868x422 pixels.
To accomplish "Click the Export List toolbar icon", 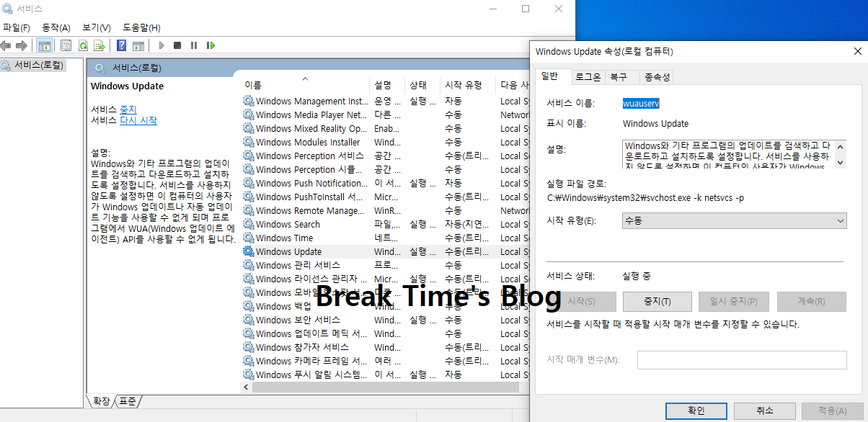I will pos(99,45).
